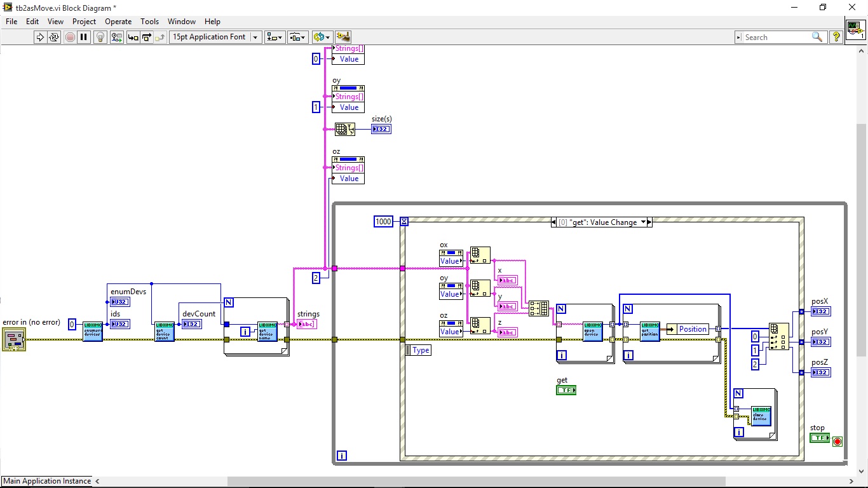Open the Project menu
The width and height of the screenshot is (868, 488).
tap(84, 21)
